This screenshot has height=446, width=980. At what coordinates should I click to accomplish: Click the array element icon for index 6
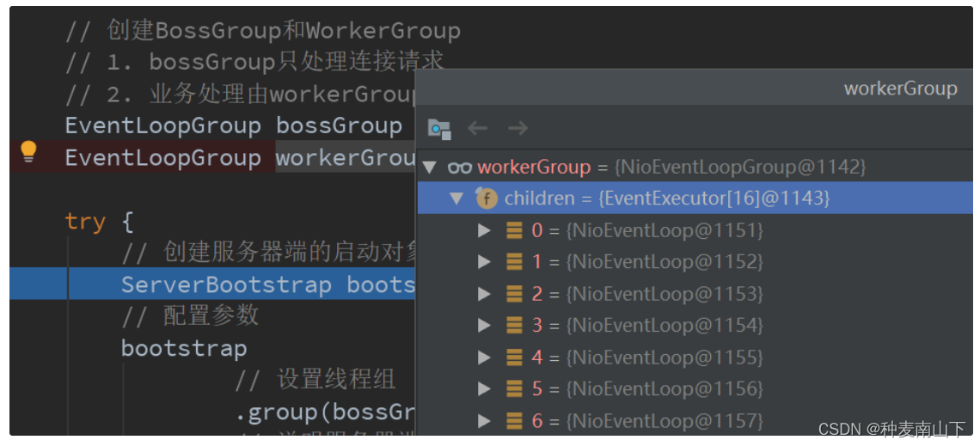[514, 421]
